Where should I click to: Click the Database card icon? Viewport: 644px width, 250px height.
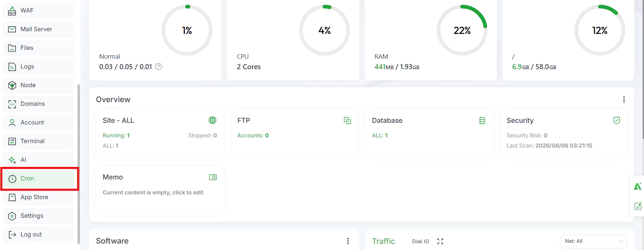click(x=482, y=120)
